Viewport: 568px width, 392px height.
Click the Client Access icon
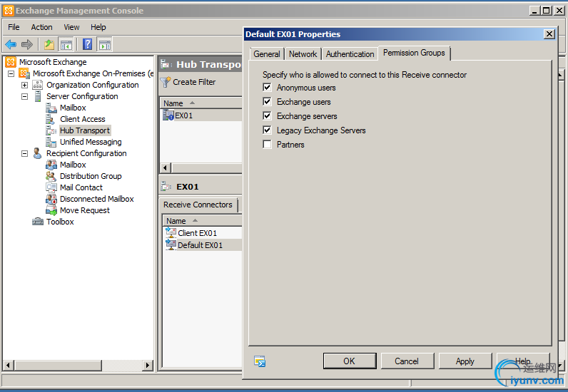pyautogui.click(x=51, y=119)
